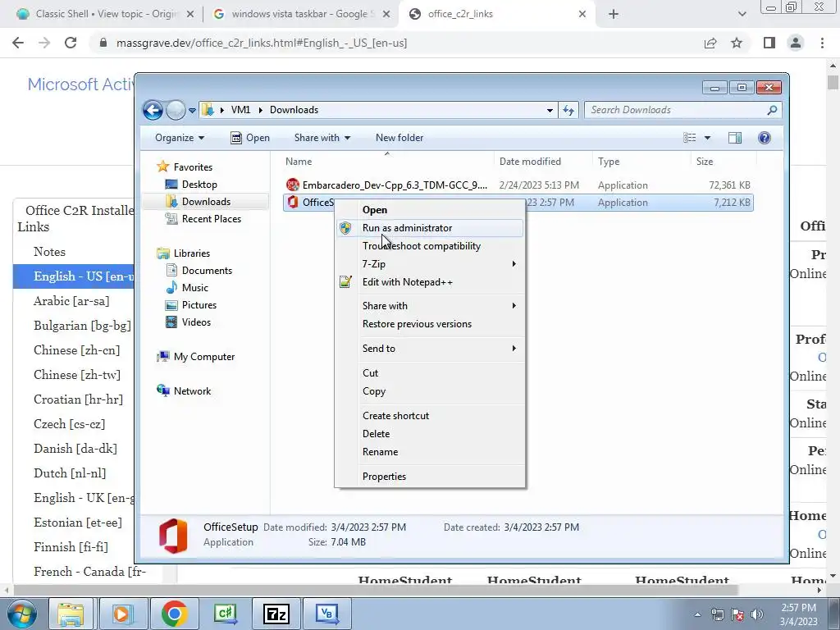Click New folder in Explorer toolbar
The image size is (840, 630).
coord(399,138)
